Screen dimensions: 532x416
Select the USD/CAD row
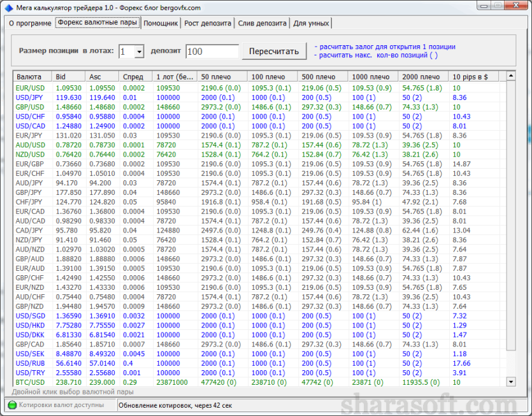pyautogui.click(x=259, y=126)
